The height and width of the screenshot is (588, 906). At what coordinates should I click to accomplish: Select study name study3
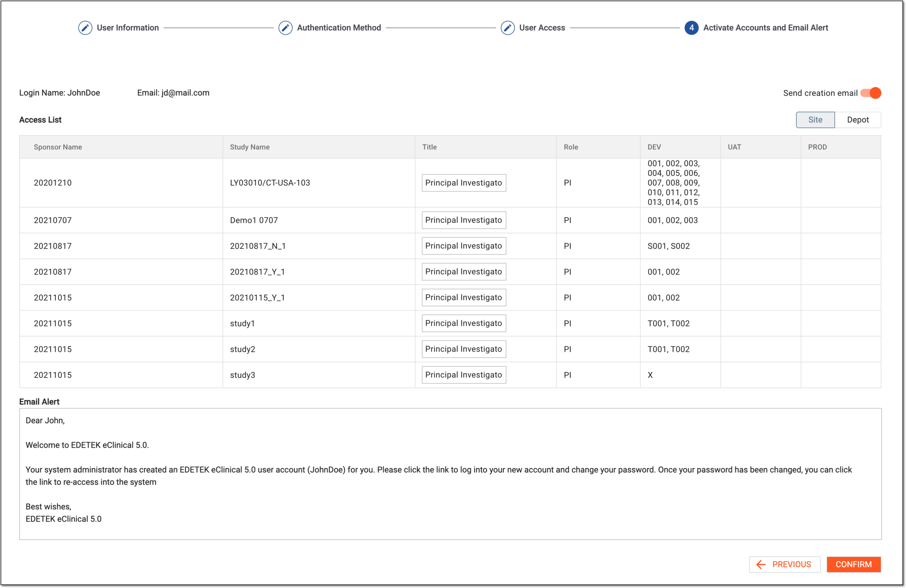(242, 376)
